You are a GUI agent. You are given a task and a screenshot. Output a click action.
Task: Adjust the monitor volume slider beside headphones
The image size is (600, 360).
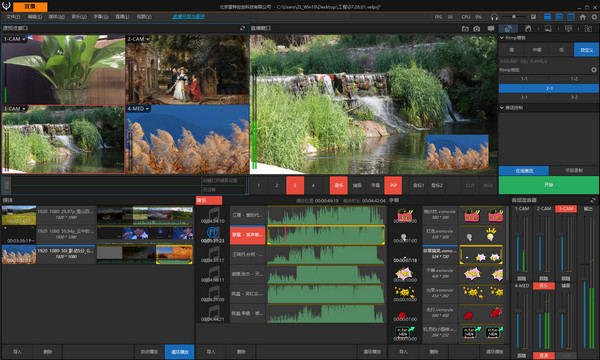click(x=514, y=17)
